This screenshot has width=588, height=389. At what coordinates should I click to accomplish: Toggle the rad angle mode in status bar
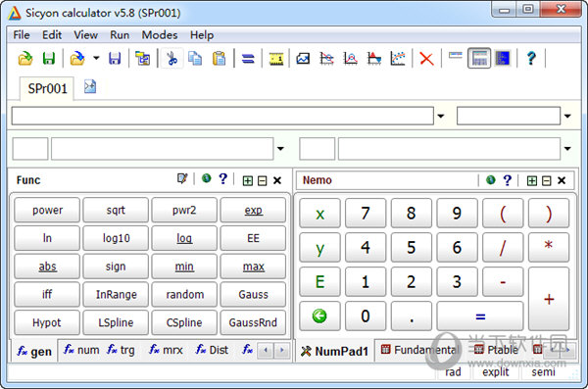(x=454, y=372)
